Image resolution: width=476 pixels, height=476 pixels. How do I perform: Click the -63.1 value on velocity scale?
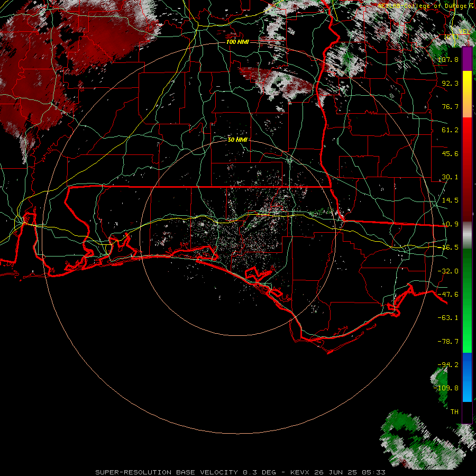click(448, 318)
